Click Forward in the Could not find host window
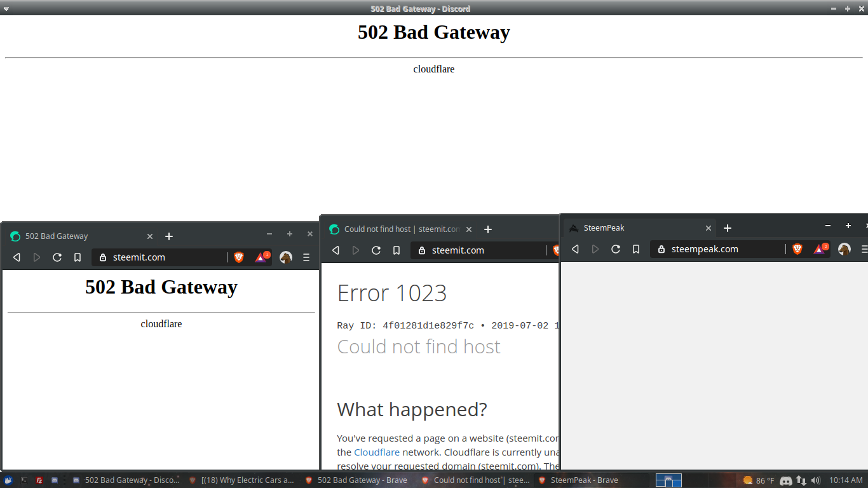The height and width of the screenshot is (488, 868). pos(356,250)
